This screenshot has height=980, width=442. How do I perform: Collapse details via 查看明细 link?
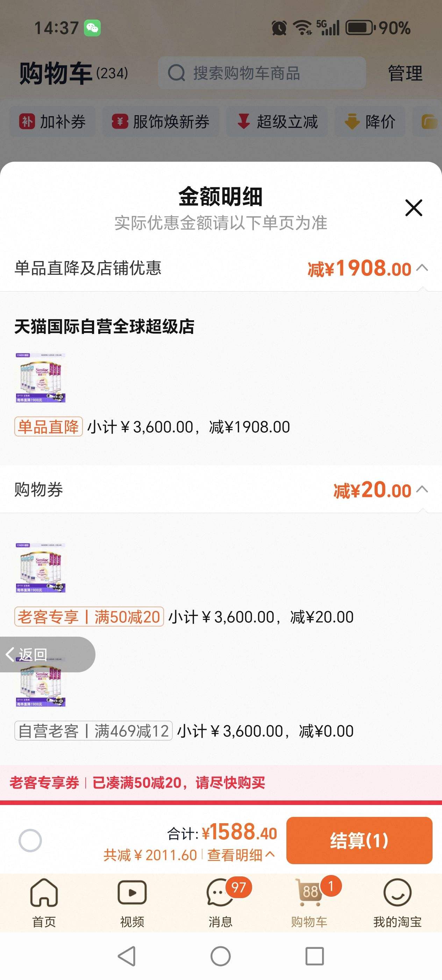pos(241,855)
